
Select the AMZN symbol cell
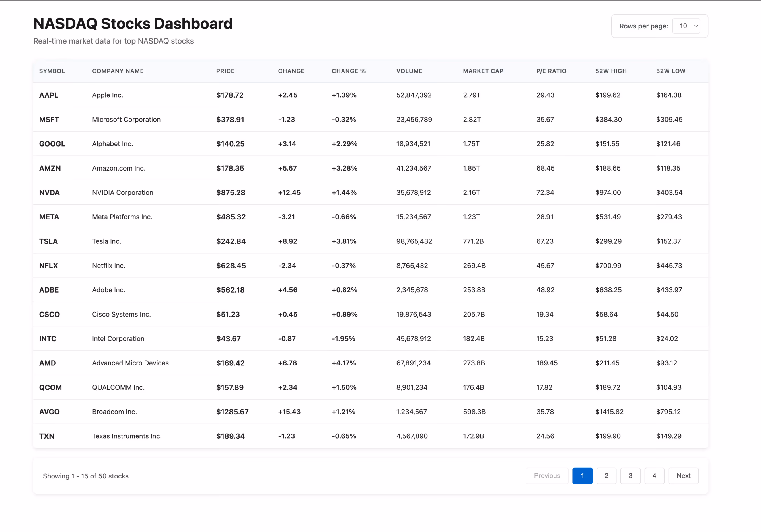tap(50, 168)
